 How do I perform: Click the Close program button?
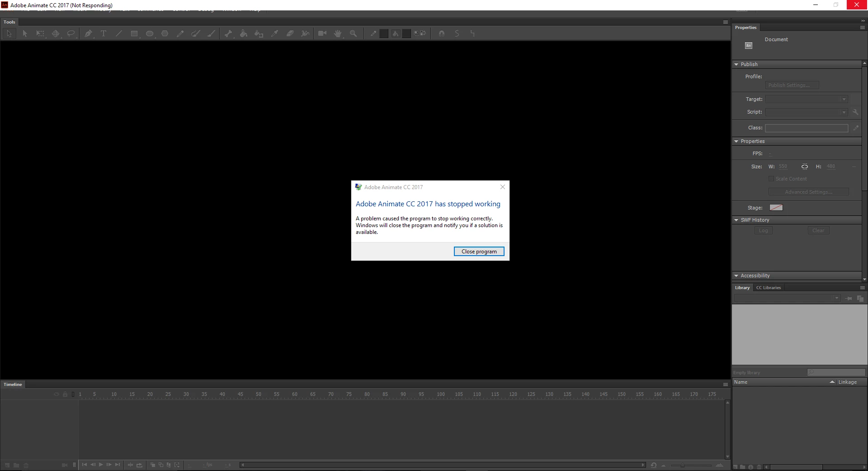[479, 252]
